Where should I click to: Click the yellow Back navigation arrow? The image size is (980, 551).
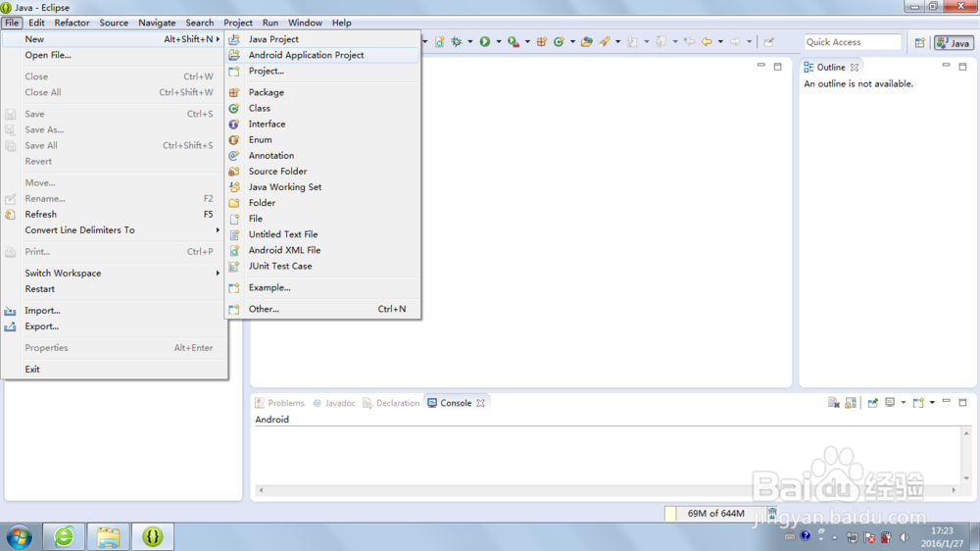coord(707,42)
